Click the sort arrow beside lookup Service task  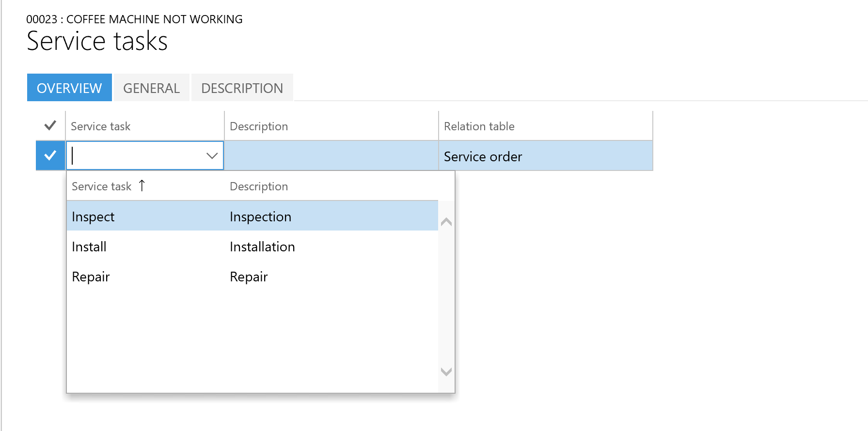pyautogui.click(x=142, y=186)
